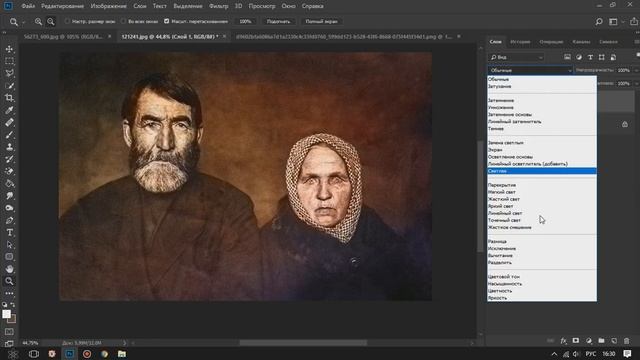The width and height of the screenshot is (640, 360).
Task: Open the workspace switcher icon dropdown
Action: coord(615,22)
